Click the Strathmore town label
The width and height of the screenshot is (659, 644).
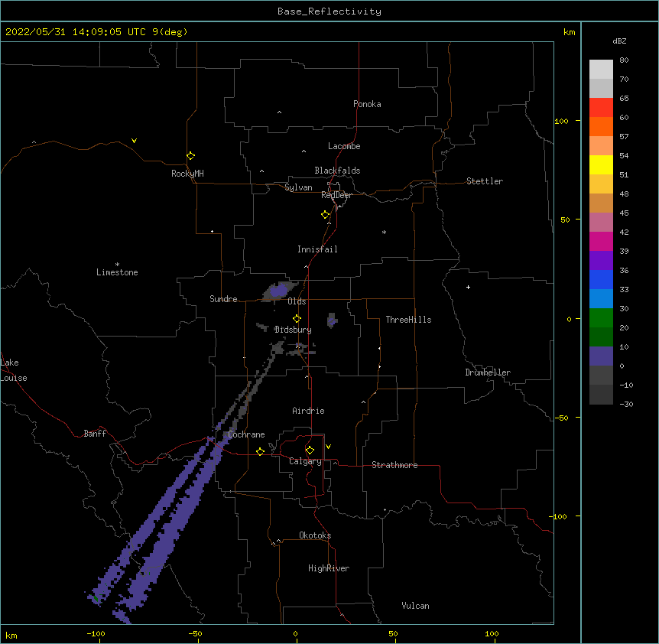point(394,465)
